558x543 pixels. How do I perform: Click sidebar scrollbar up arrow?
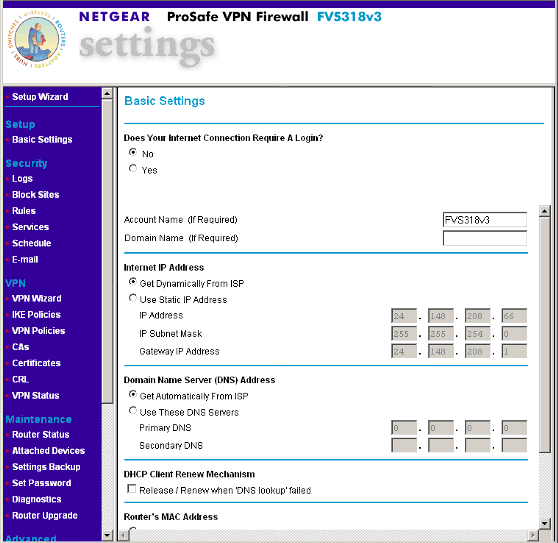coord(107,94)
